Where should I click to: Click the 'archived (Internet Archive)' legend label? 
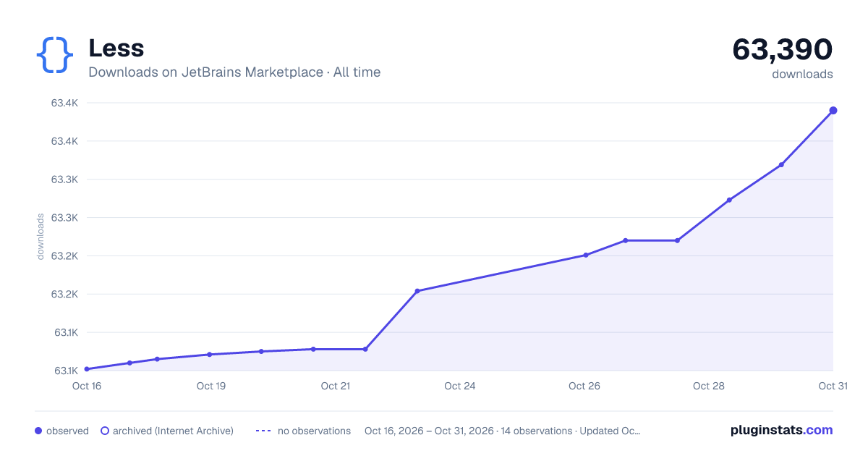[173, 431]
